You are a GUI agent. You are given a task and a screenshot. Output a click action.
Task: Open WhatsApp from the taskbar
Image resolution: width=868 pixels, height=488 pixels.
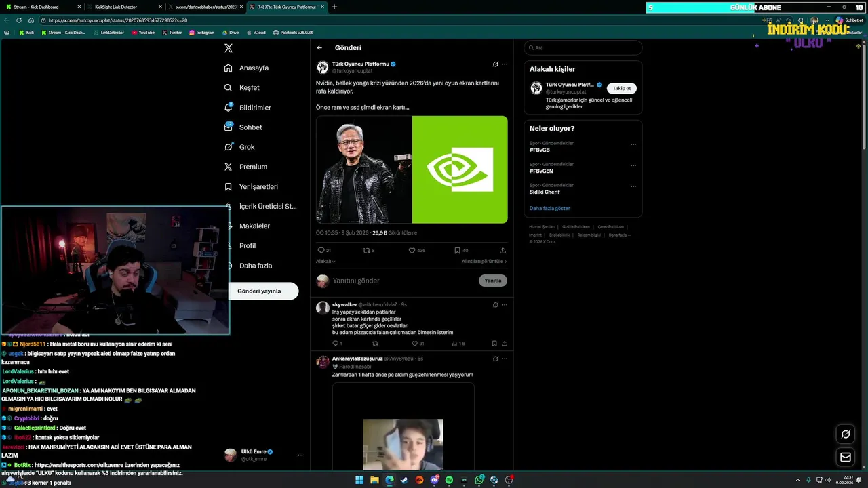(480, 480)
